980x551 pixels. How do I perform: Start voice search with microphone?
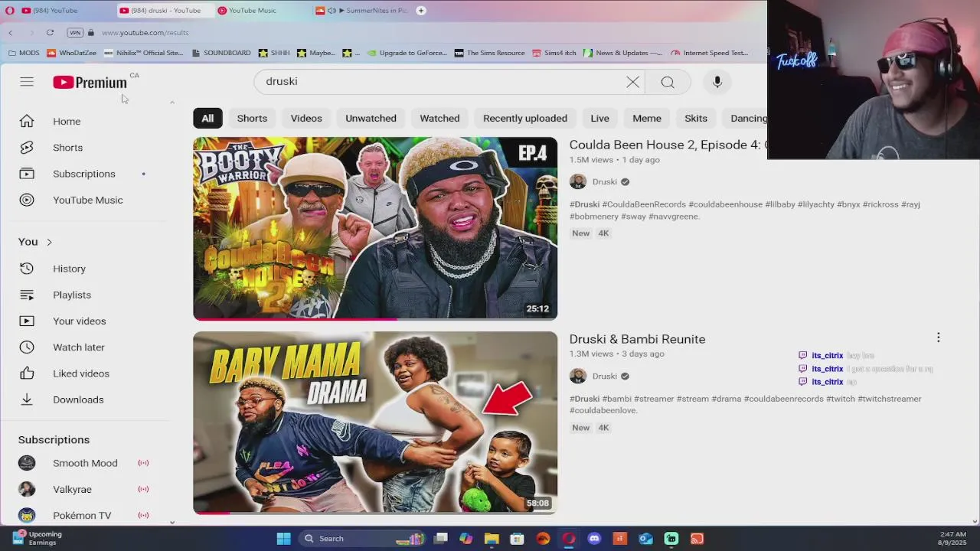[x=717, y=82]
